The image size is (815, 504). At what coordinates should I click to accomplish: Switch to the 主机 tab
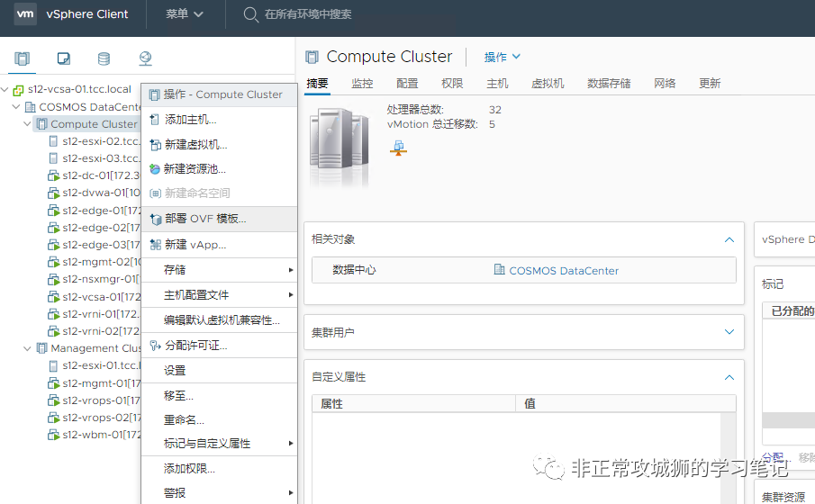[x=497, y=83]
